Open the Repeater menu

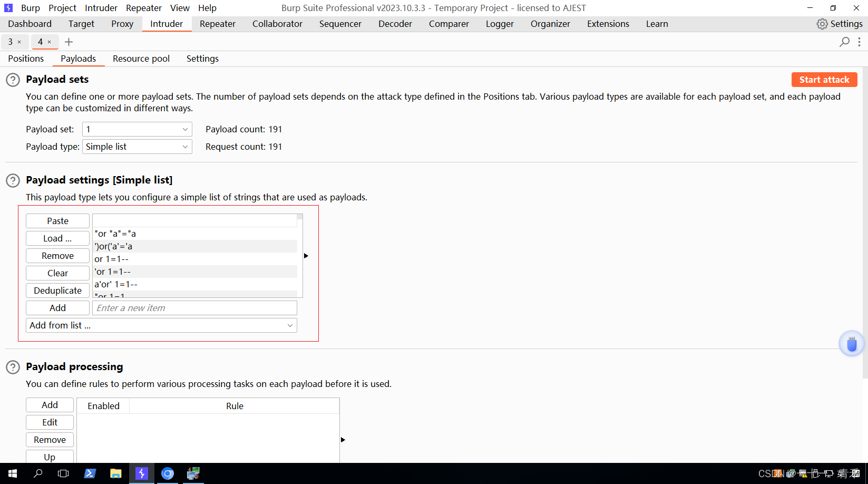[144, 8]
